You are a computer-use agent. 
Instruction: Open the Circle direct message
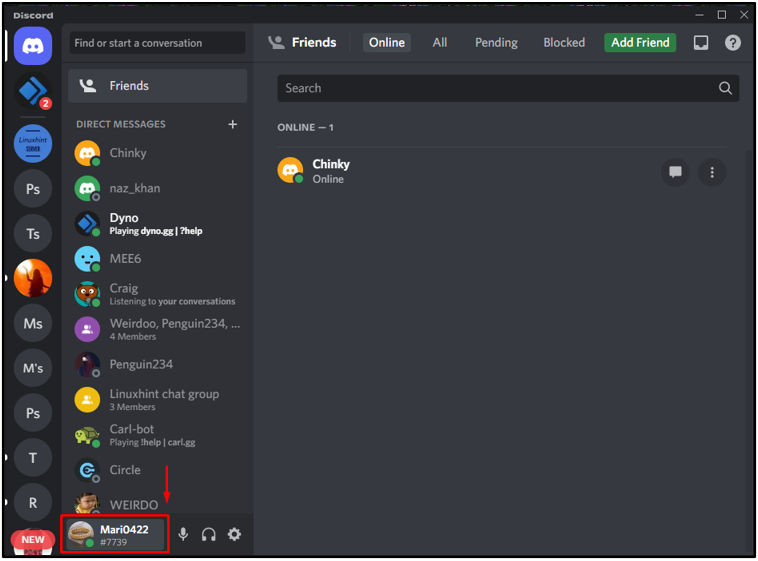(158, 470)
